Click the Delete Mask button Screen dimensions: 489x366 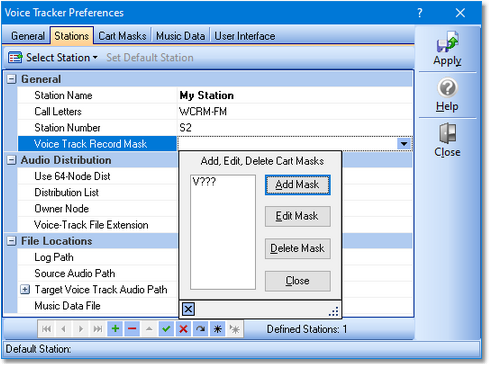point(298,248)
